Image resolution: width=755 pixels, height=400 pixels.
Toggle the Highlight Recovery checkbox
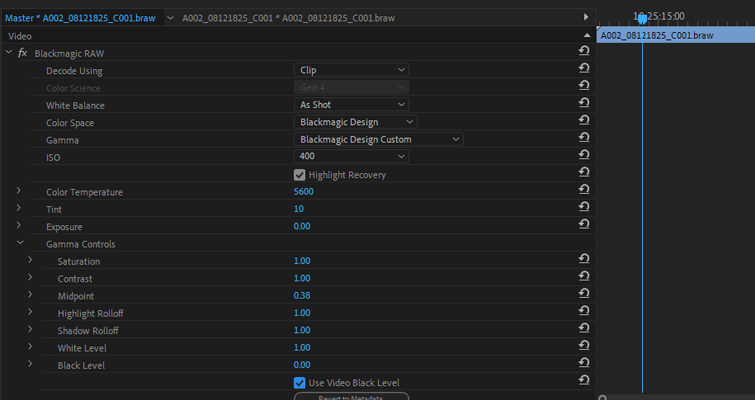point(300,175)
